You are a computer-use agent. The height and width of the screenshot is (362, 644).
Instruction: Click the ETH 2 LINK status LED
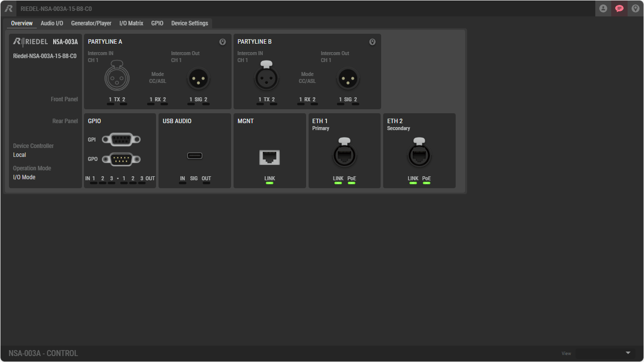tap(413, 183)
